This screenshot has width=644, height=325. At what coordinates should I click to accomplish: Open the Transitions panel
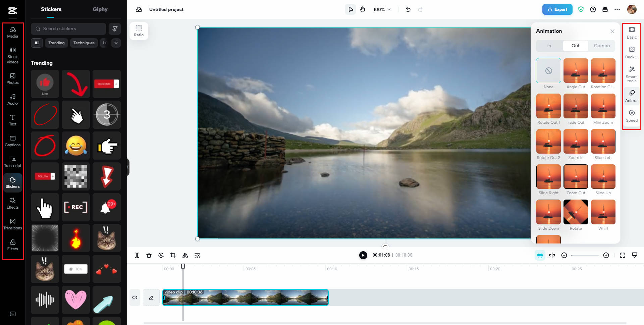coord(12,224)
